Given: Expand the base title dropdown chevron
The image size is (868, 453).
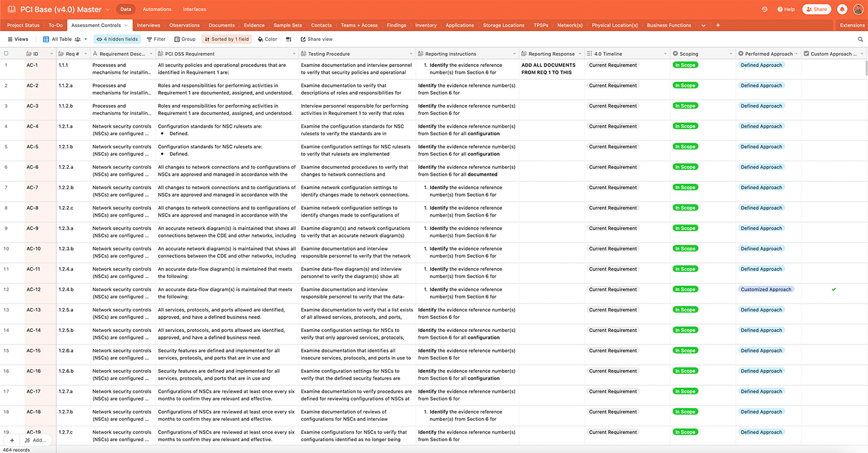Looking at the screenshot, I should point(108,9).
